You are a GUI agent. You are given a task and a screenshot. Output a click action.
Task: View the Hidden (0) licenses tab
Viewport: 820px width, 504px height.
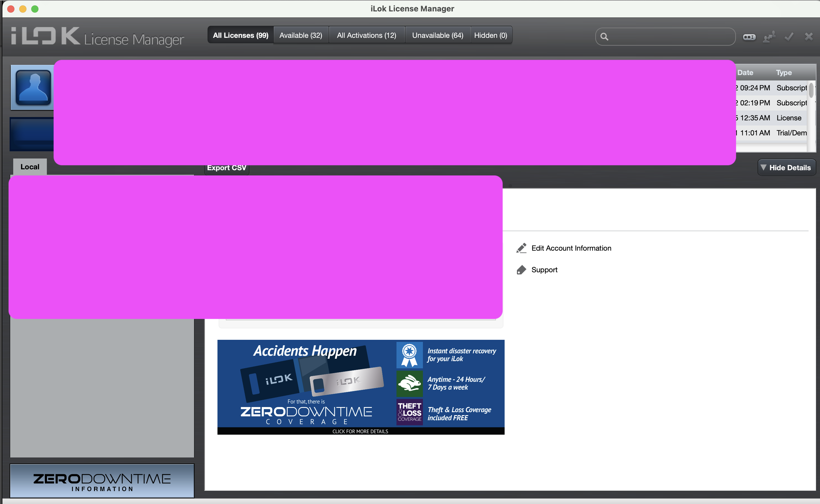coord(490,35)
